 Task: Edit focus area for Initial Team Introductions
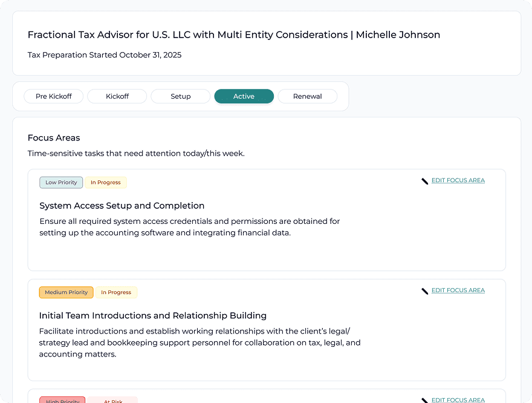tap(458, 290)
